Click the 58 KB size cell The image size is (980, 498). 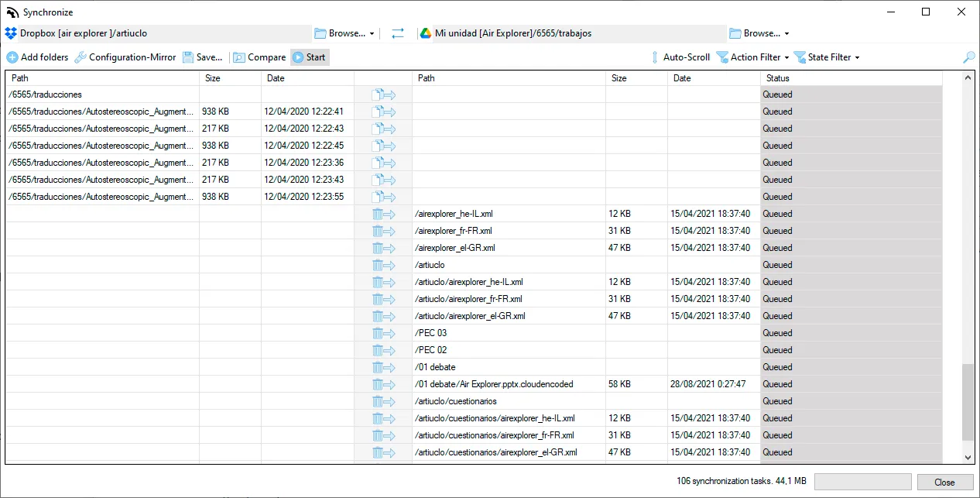coord(636,384)
